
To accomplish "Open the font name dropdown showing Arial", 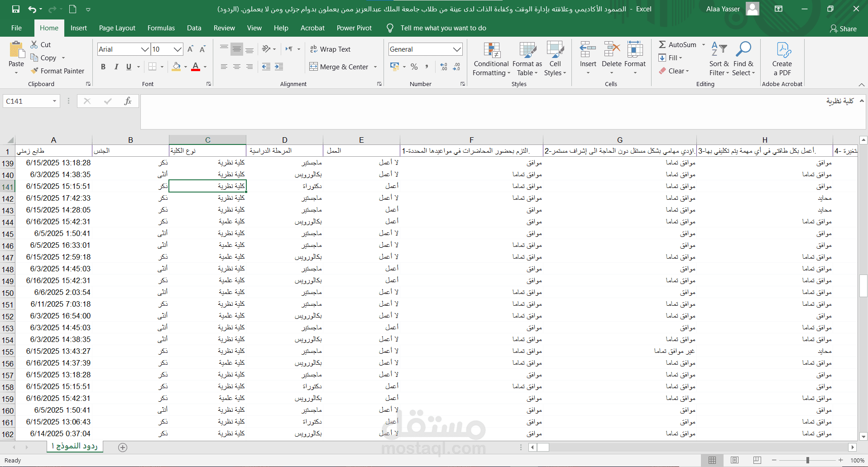I will 145,49.
